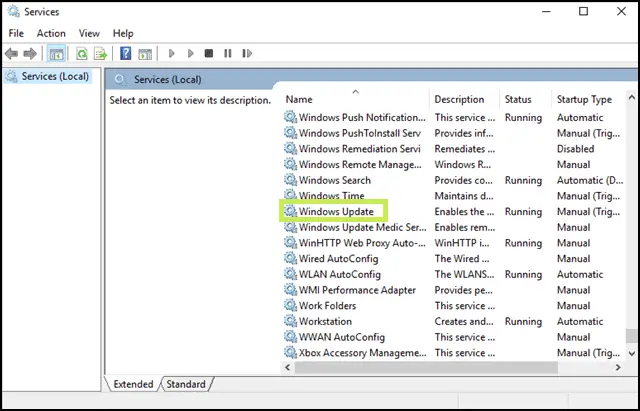Click the Export List toolbar icon
640x411 pixels.
(100, 53)
